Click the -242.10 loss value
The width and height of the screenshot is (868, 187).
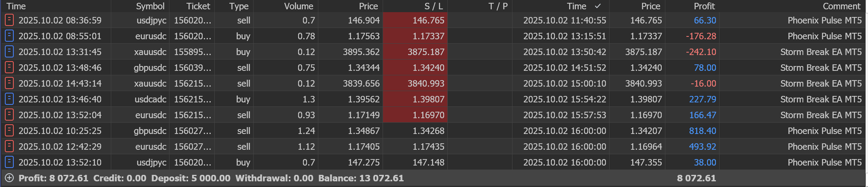click(x=701, y=52)
